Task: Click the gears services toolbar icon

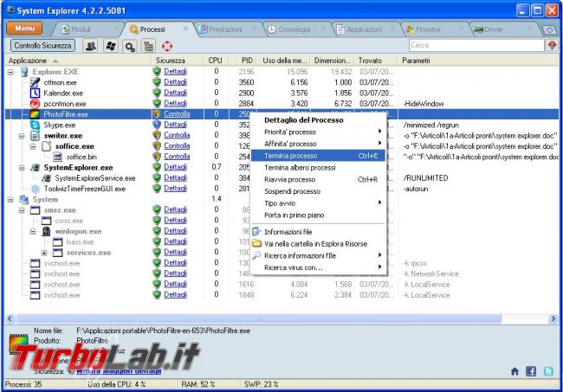Action: coord(130,46)
